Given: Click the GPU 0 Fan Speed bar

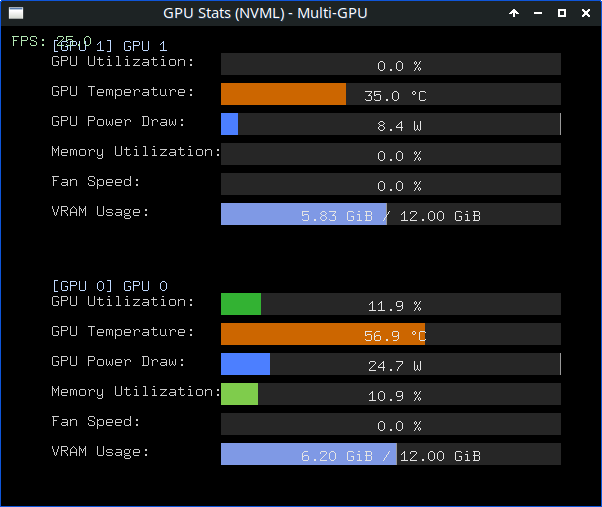Looking at the screenshot, I should 390,424.
